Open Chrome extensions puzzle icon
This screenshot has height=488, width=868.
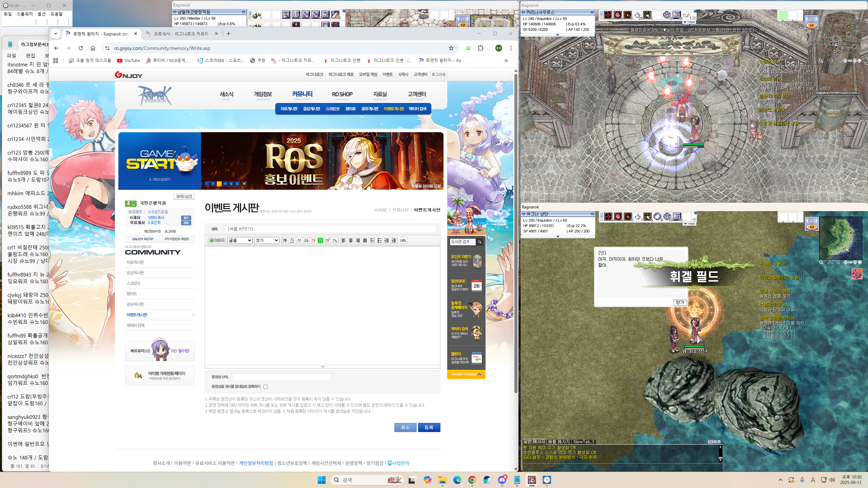tap(480, 48)
